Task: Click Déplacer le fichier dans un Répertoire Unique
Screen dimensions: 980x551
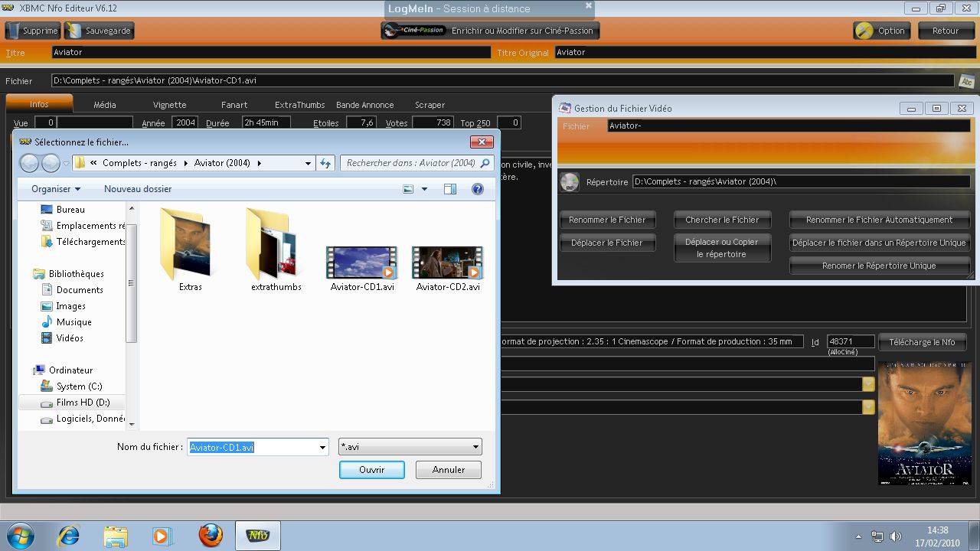Action: click(879, 243)
